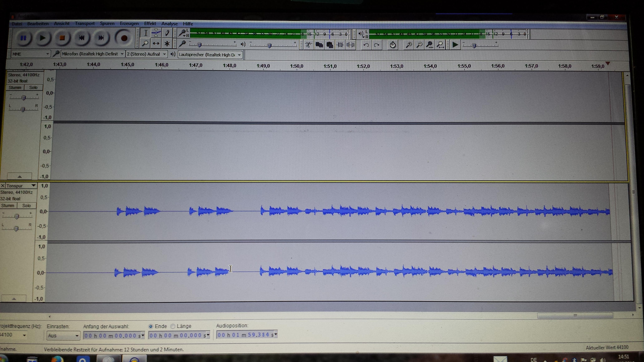
Task: Start recording with the Record button
Action: tap(124, 38)
